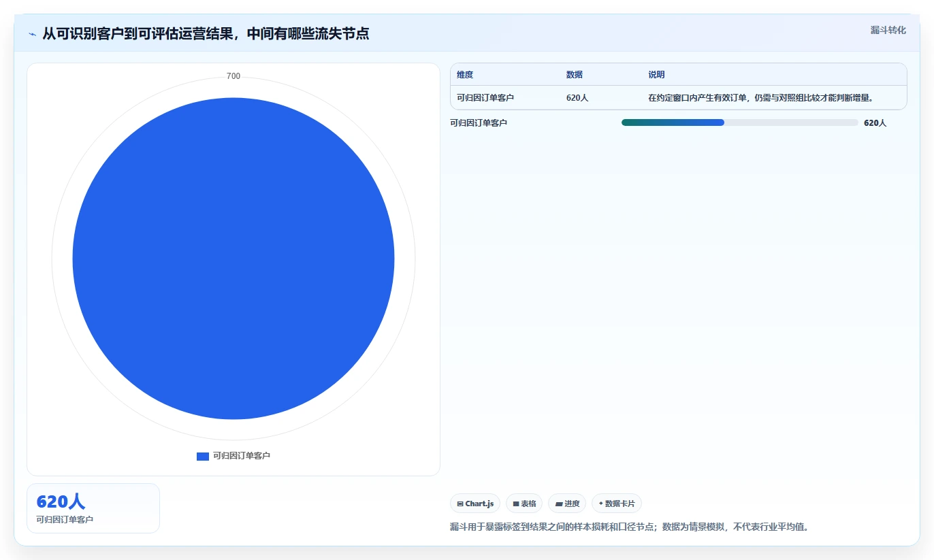Click the page title about 流失节点

point(206,33)
